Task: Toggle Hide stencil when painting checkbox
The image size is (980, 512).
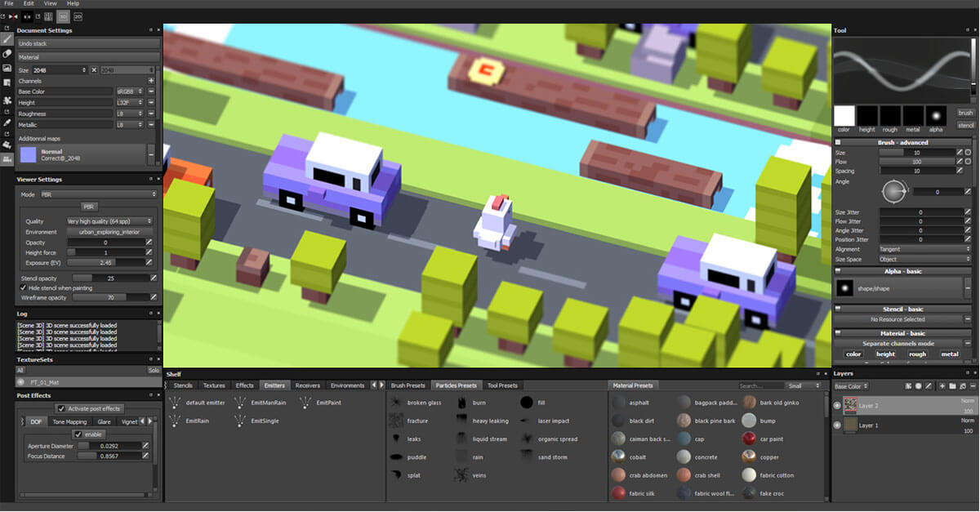Action: 22,287
